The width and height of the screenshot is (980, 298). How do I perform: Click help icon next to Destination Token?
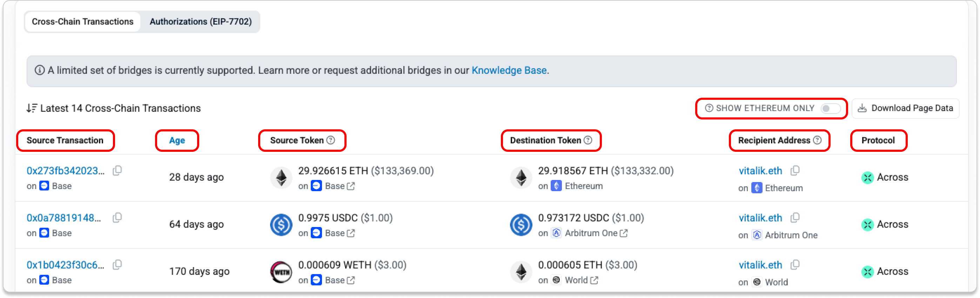pyautogui.click(x=588, y=140)
